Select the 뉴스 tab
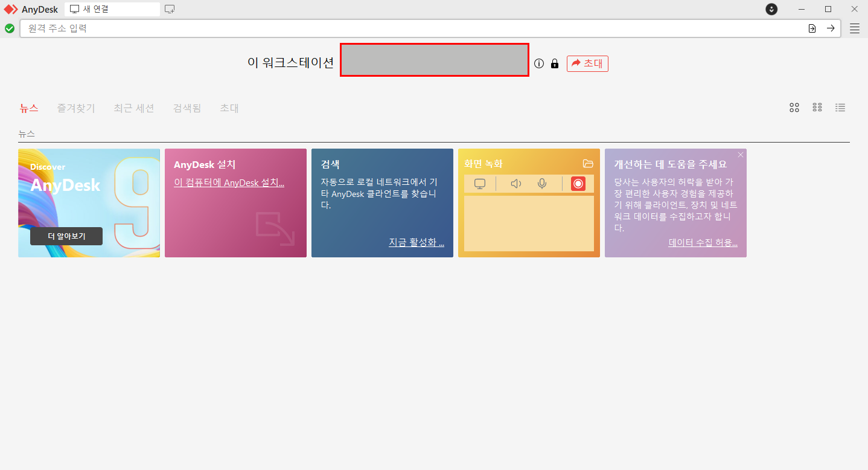 tap(29, 108)
